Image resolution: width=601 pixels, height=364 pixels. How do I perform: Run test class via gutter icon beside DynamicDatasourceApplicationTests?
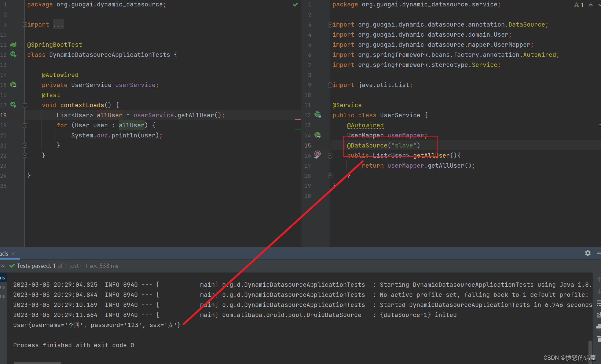13,54
